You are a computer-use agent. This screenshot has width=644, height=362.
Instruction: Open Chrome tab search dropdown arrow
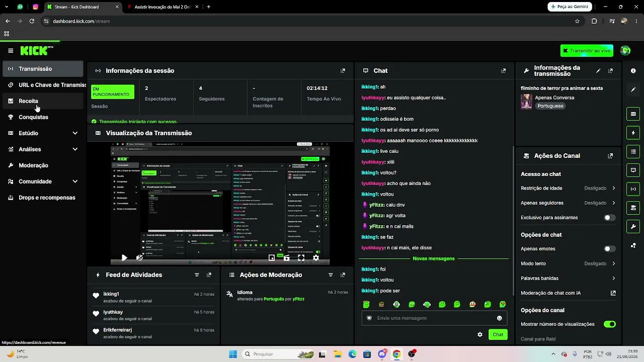tap(6, 7)
